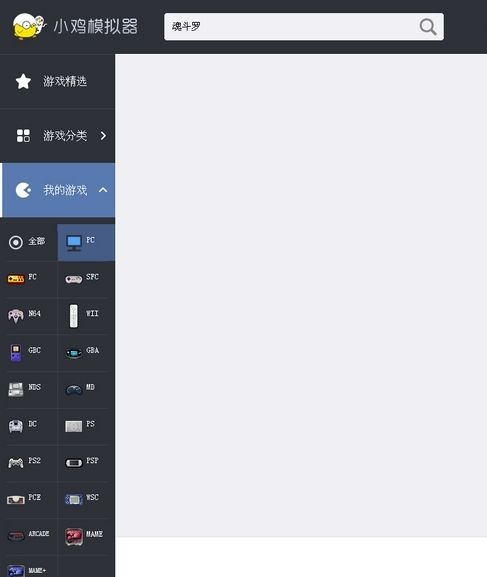Select the PSP handheld category
The image size is (487, 577).
(86, 463)
